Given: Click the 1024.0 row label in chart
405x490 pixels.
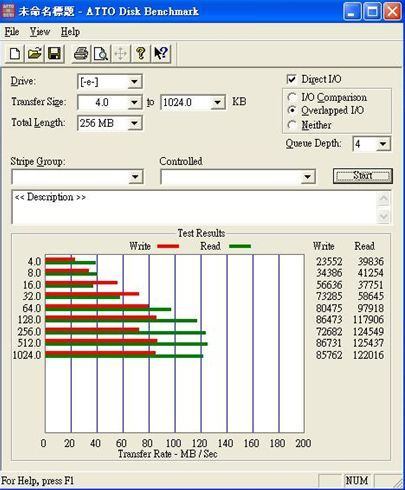Looking at the screenshot, I should coord(27,355).
